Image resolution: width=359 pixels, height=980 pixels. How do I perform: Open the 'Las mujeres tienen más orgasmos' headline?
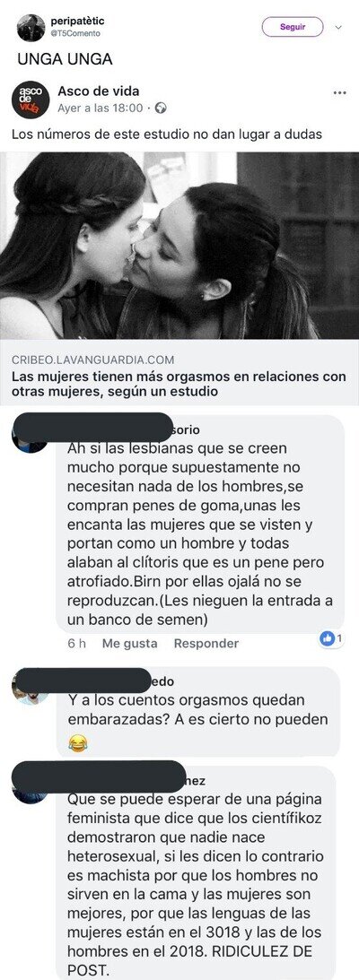tap(179, 385)
